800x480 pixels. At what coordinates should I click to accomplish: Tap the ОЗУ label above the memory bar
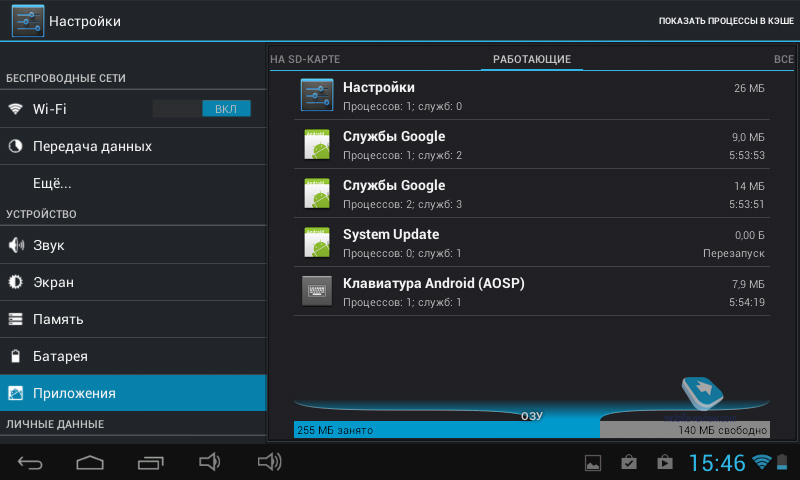pos(532,416)
